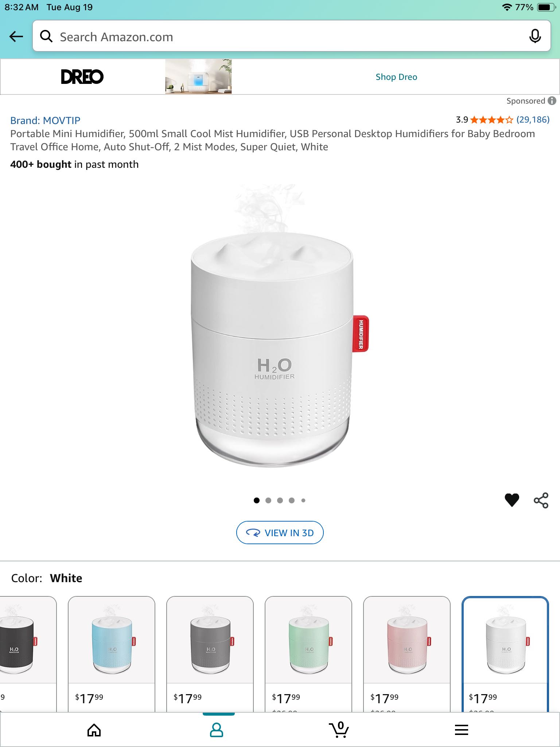560x747 pixels.
Task: Tap the heart wishlist icon
Action: click(x=512, y=500)
